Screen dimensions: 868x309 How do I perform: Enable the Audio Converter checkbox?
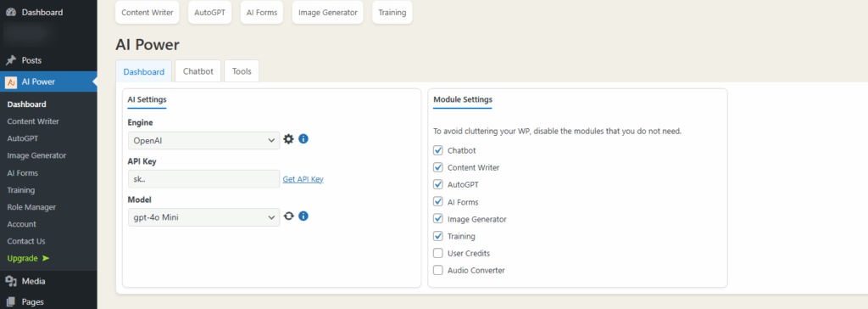click(438, 270)
